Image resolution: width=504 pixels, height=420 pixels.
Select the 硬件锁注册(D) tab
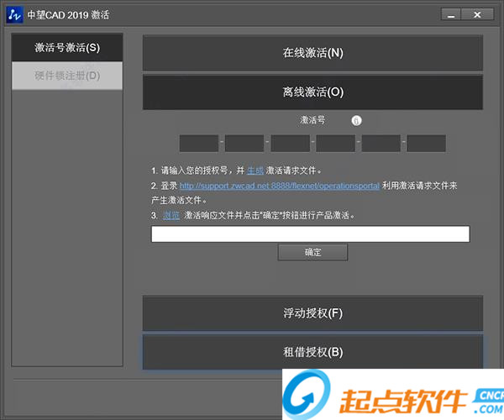(67, 76)
